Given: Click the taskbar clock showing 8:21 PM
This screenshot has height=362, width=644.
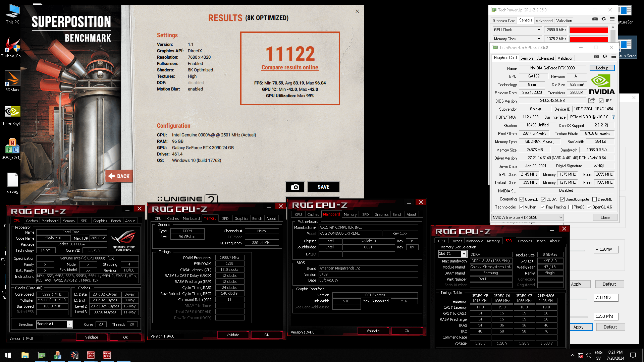Looking at the screenshot, I should click(x=615, y=355).
